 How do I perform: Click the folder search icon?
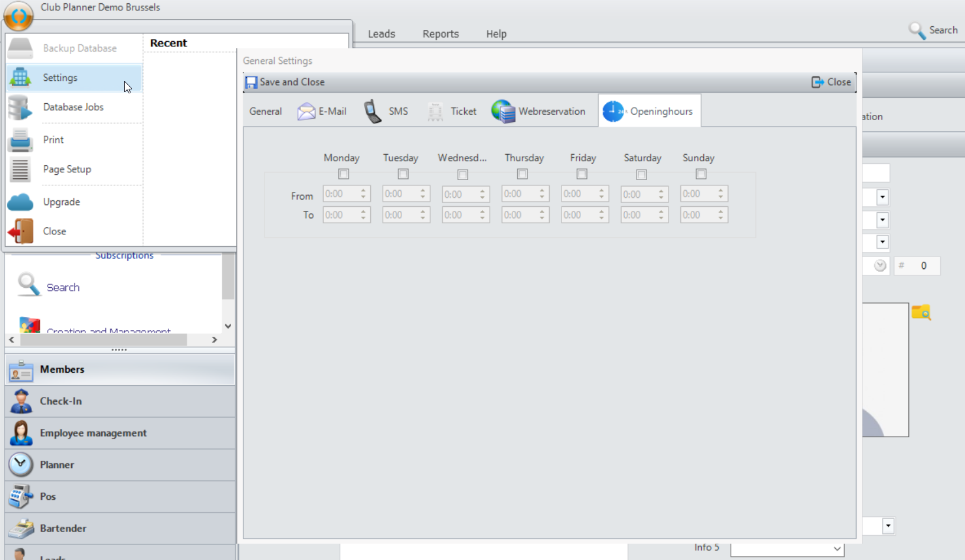pyautogui.click(x=921, y=313)
